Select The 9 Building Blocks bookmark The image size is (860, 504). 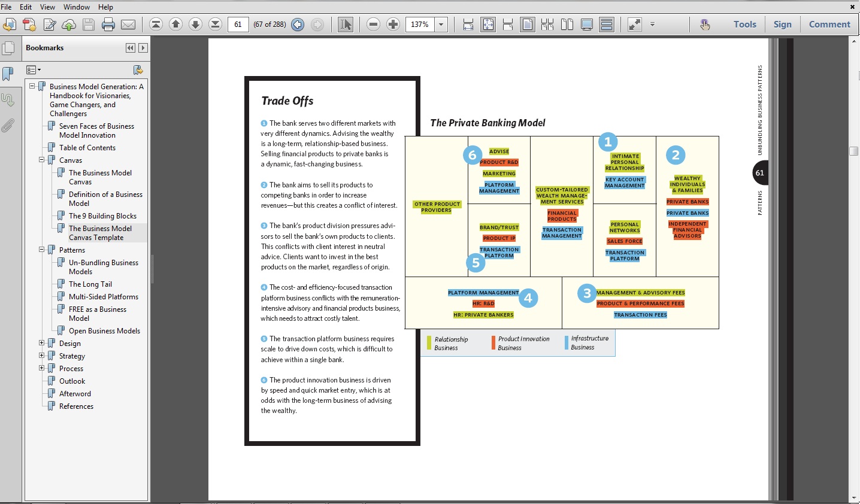[102, 216]
